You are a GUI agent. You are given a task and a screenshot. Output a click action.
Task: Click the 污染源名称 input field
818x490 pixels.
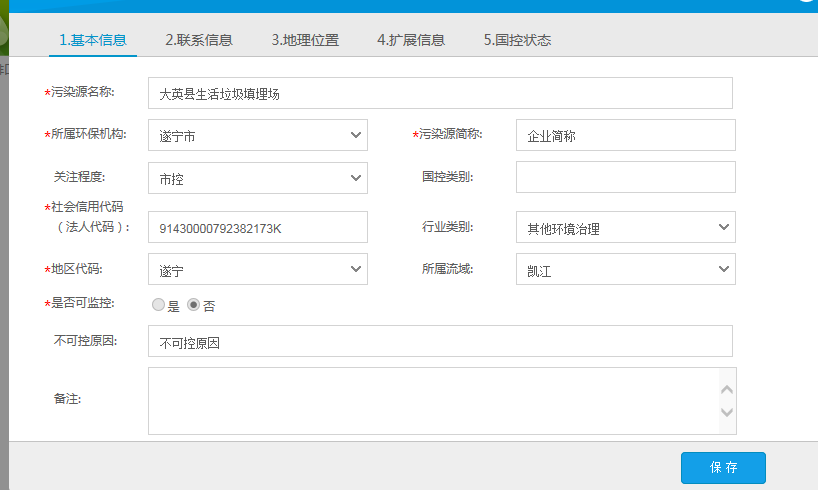pyautogui.click(x=440, y=93)
